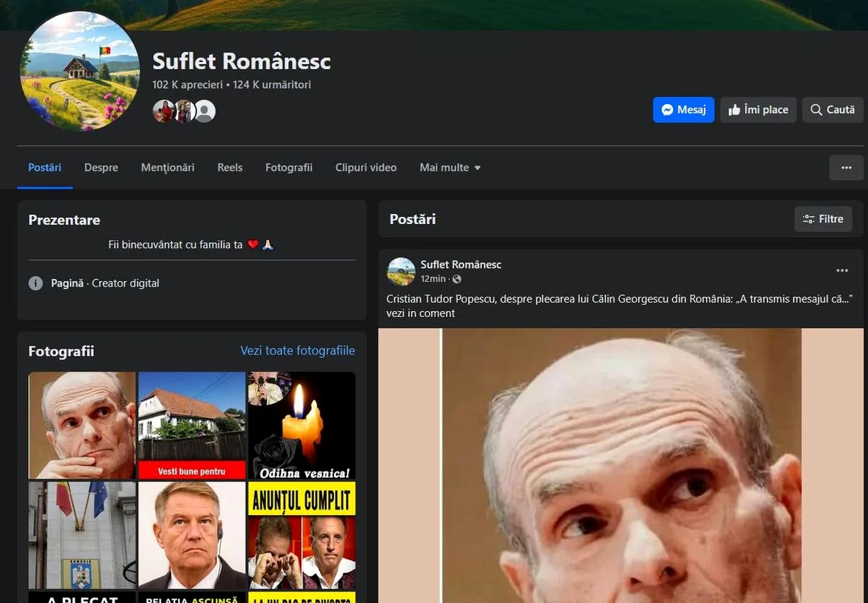Image resolution: width=868 pixels, height=603 pixels.
Task: Open Suflet Românesc post author name
Action: pos(462,264)
